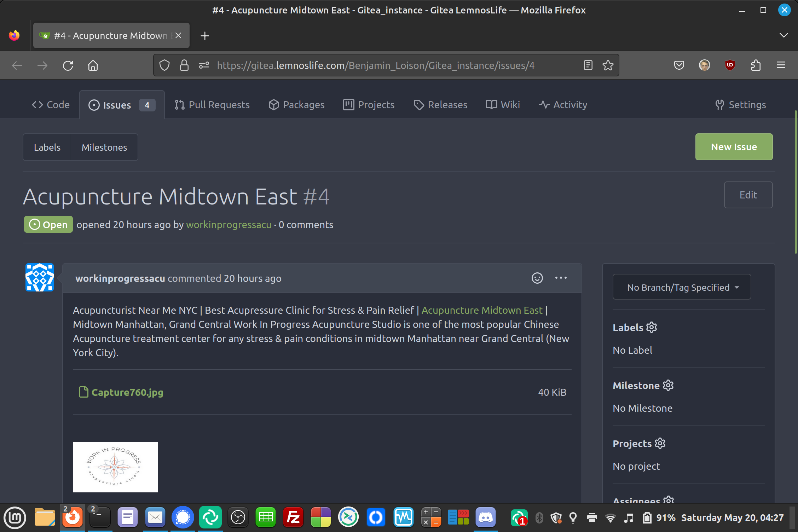The image size is (798, 532).
Task: Expand the No Branch/Tag Specified dropdown
Action: tap(682, 287)
